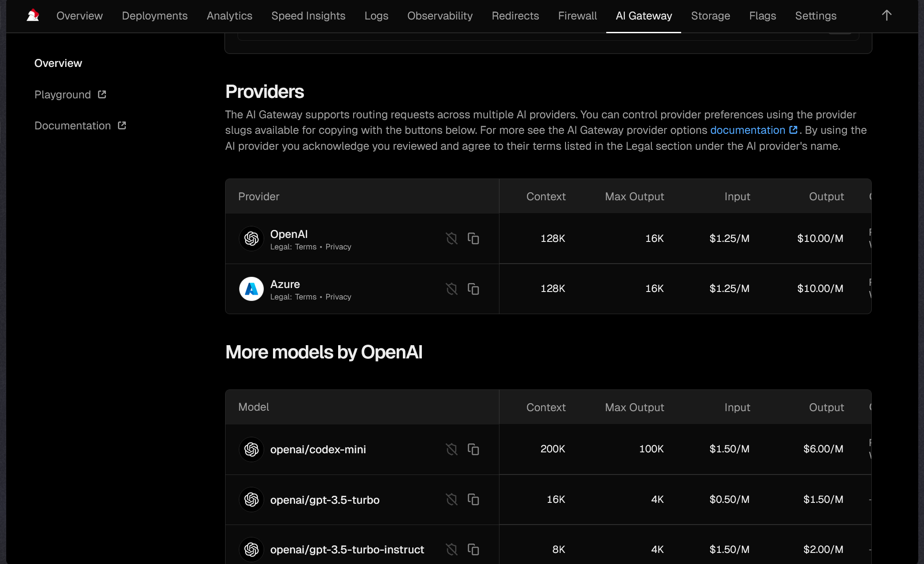Switch to the Storage tab

[x=710, y=16]
